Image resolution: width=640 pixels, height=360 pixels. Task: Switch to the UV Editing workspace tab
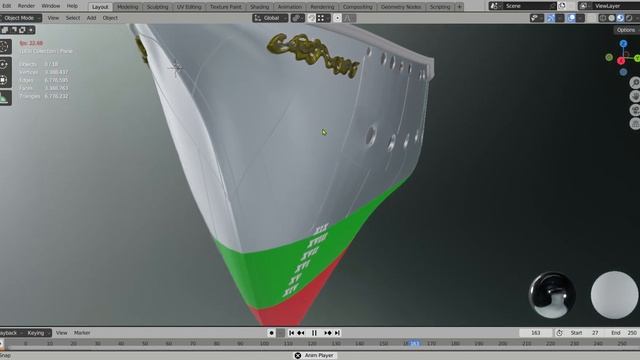pyautogui.click(x=189, y=7)
